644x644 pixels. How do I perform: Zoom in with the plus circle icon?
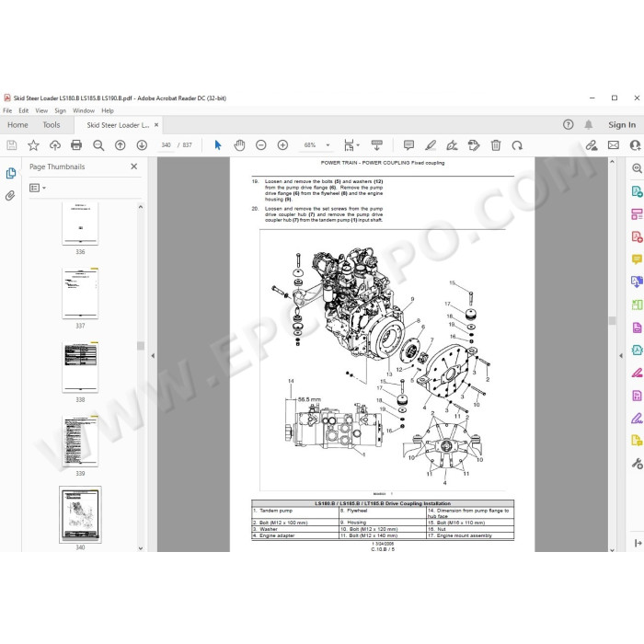[282, 145]
